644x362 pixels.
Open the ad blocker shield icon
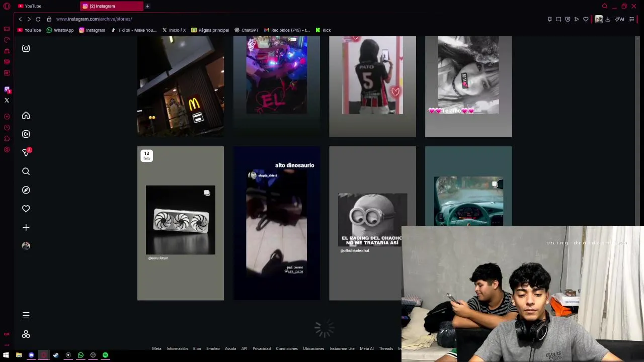coord(568,19)
